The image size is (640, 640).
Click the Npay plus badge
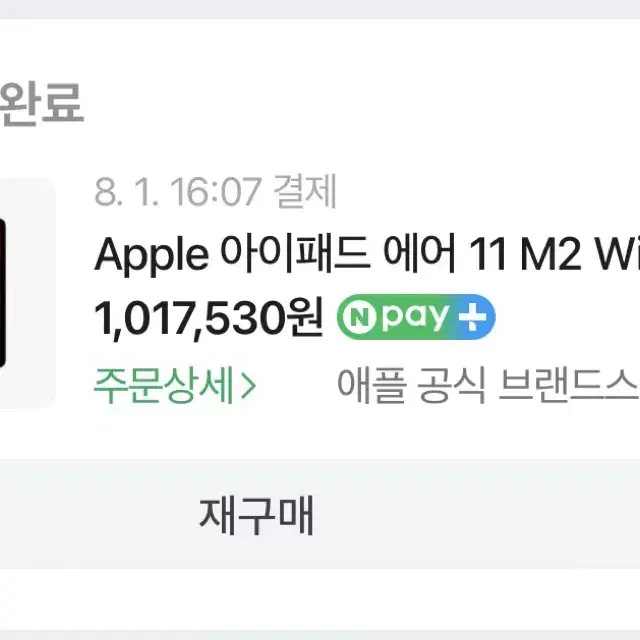pyautogui.click(x=416, y=317)
